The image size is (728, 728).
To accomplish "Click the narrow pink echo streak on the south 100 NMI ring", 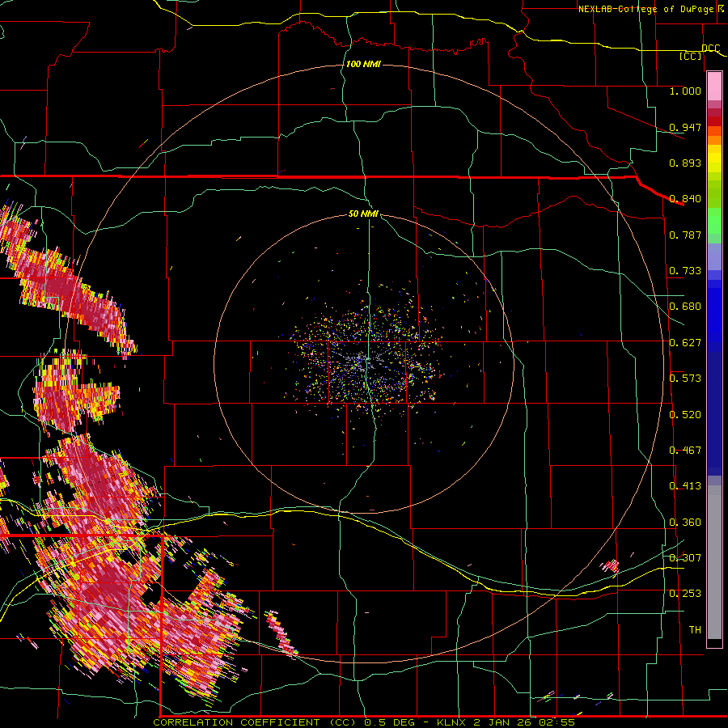I will pos(281,633).
